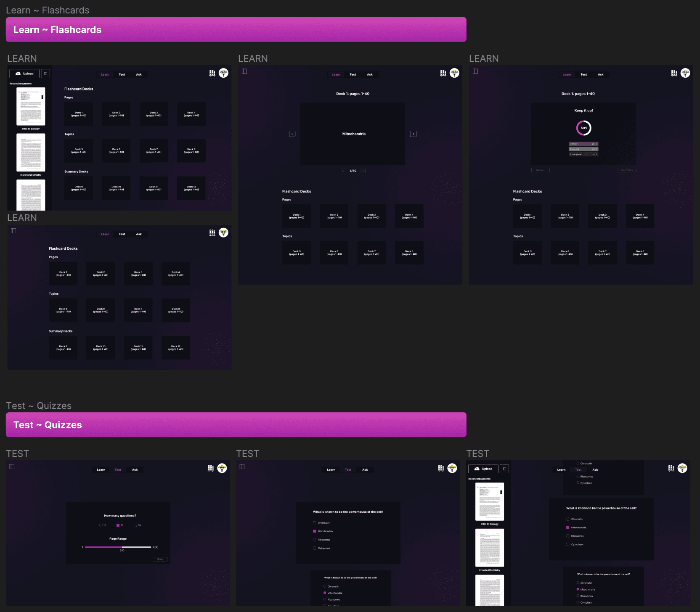Select purple Test ~ Quizzes banner
Viewport: 700px width, 612px height.
(236, 425)
